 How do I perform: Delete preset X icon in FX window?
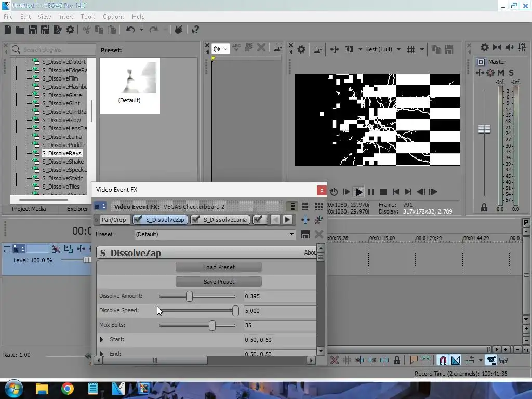click(318, 234)
